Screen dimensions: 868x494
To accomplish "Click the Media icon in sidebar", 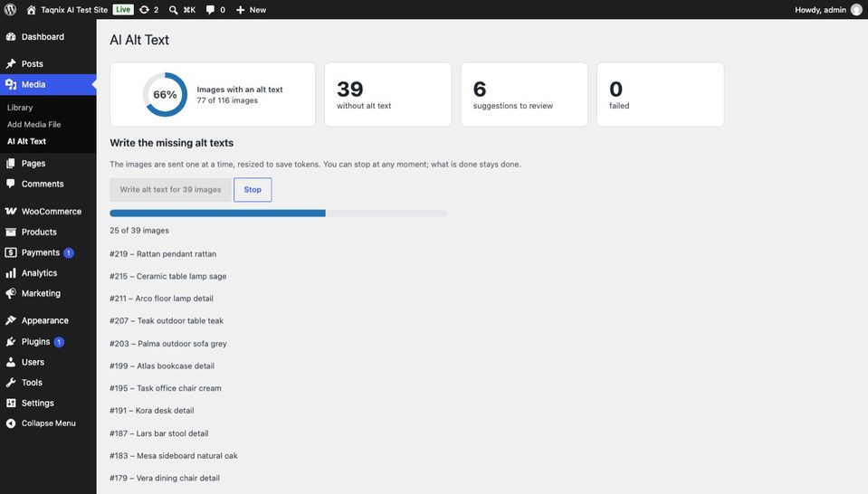I will [x=11, y=84].
